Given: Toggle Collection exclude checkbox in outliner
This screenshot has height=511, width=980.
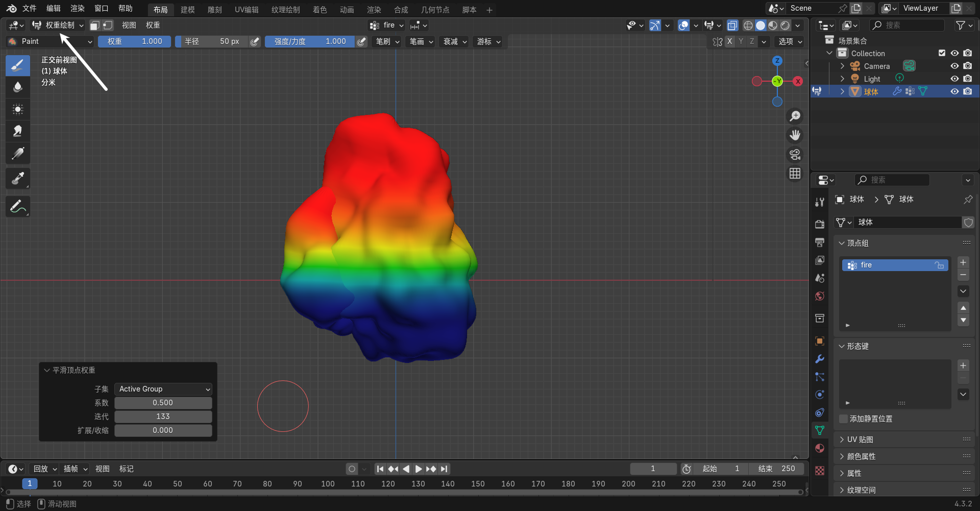Looking at the screenshot, I should click(x=942, y=53).
